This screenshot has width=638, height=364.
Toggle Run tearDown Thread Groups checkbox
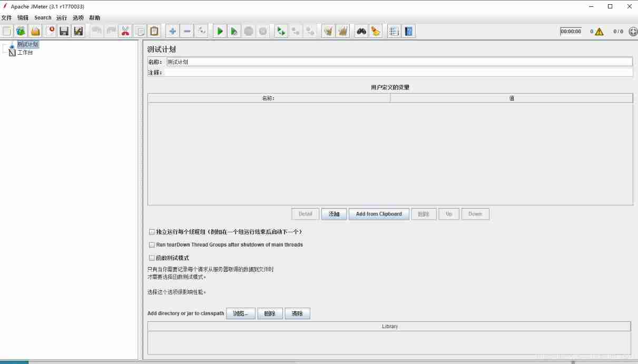click(152, 245)
